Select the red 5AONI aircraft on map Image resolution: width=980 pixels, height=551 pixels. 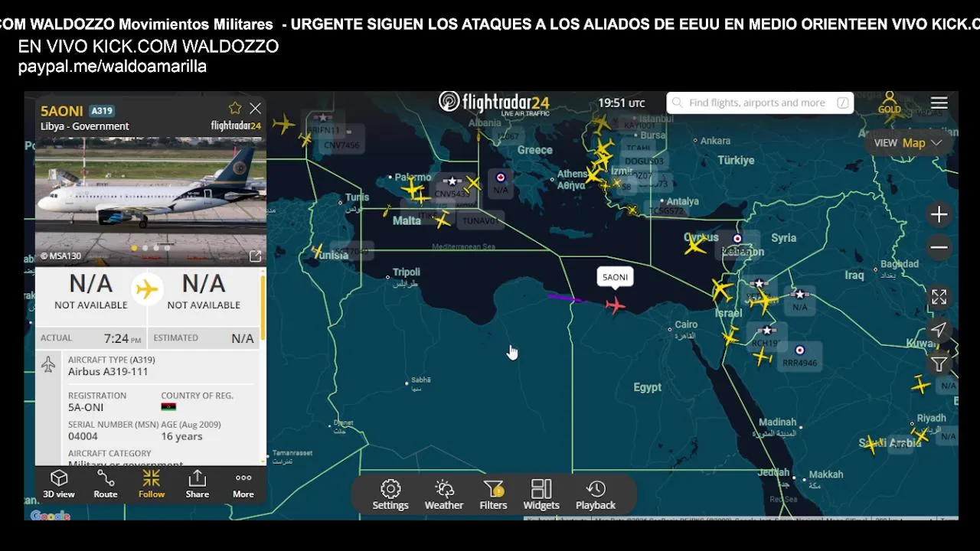click(615, 306)
